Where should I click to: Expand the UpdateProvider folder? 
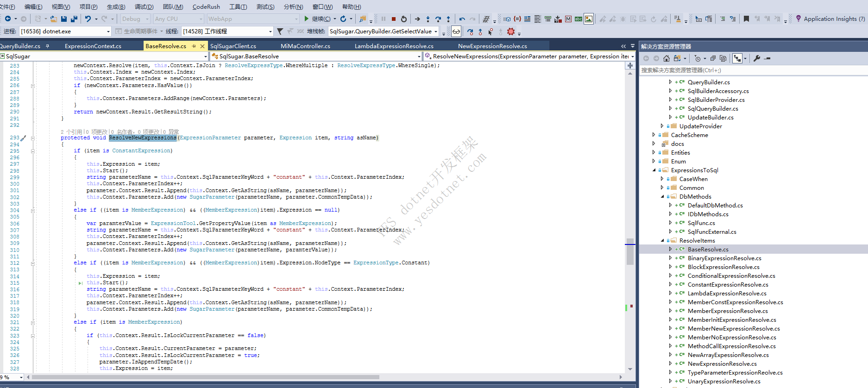click(x=662, y=126)
